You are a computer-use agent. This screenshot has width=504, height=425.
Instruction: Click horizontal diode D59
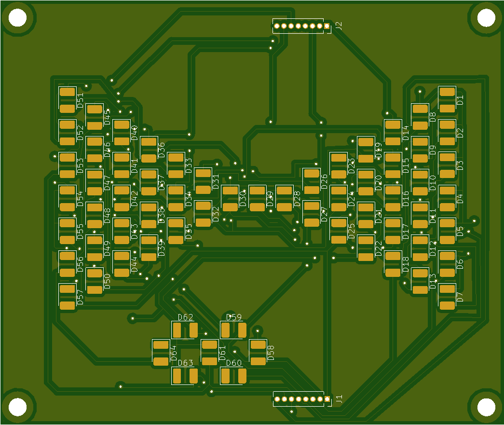(233, 330)
